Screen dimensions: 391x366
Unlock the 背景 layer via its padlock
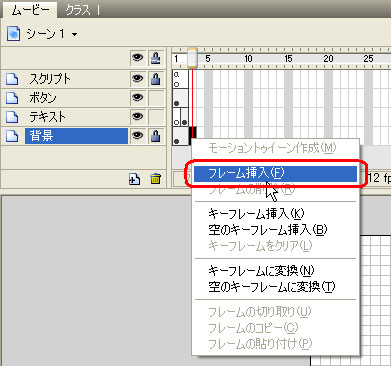coord(156,136)
